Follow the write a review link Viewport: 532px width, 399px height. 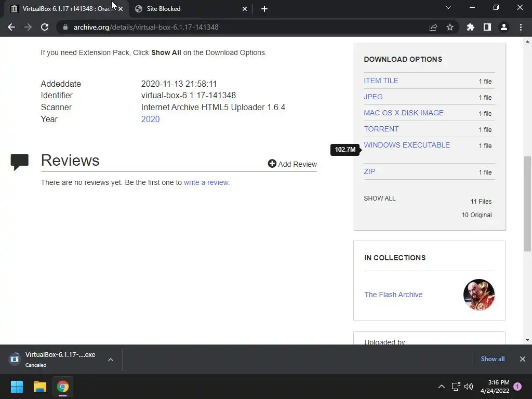206,182
